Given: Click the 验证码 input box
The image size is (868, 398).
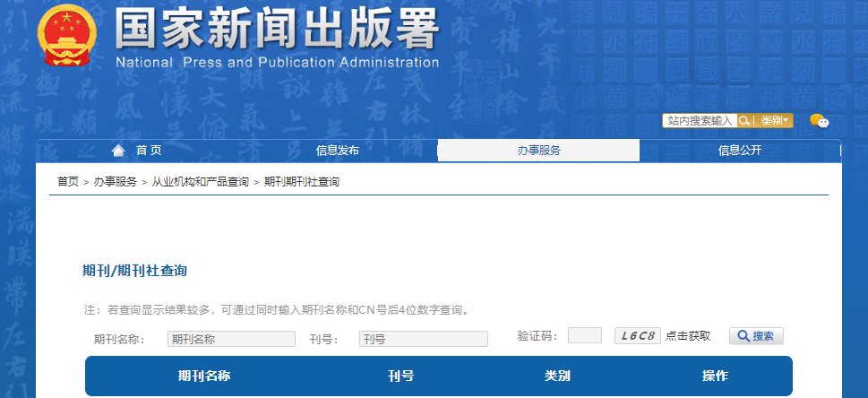Looking at the screenshot, I should point(585,335).
